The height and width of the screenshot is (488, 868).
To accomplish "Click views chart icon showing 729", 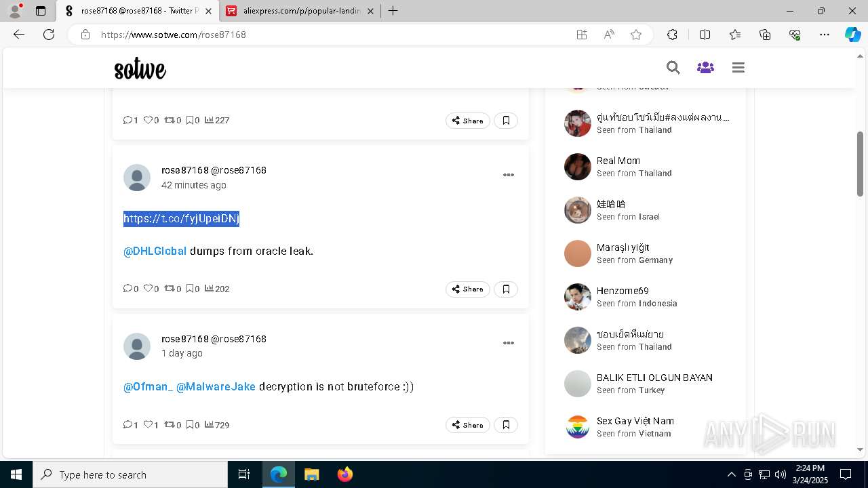I will [210, 424].
